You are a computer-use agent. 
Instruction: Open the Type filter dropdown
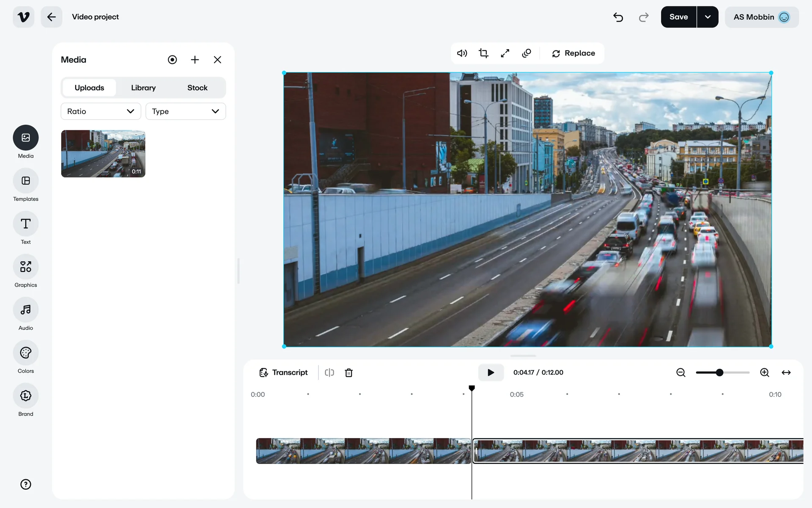pos(185,111)
